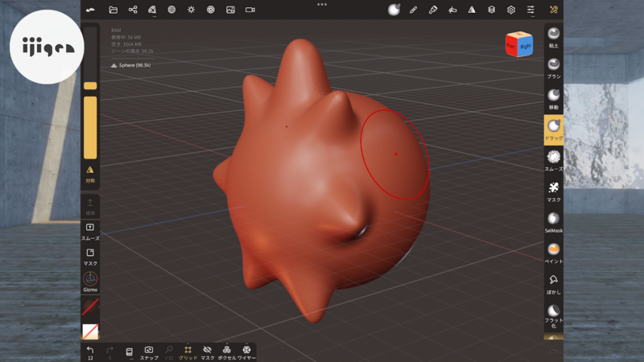Select the ブラシ (Brush) tool
This screenshot has height=362, width=644.
click(554, 68)
